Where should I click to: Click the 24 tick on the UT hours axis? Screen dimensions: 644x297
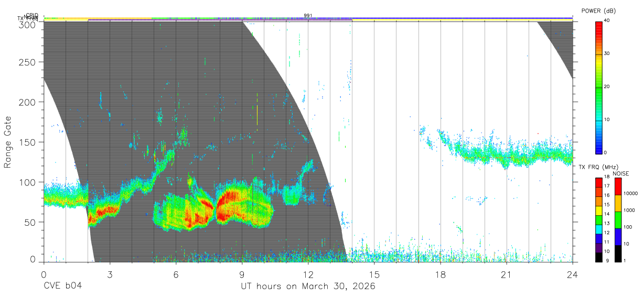[573, 274]
